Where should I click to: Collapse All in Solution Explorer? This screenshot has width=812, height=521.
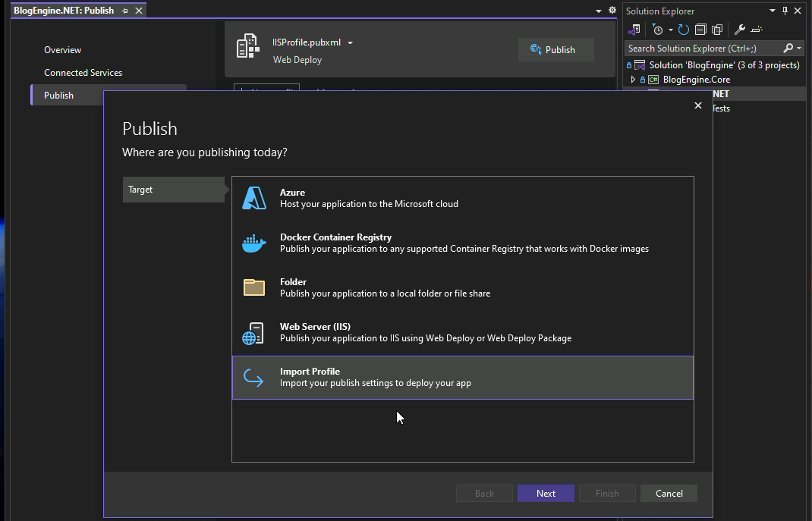(x=700, y=30)
